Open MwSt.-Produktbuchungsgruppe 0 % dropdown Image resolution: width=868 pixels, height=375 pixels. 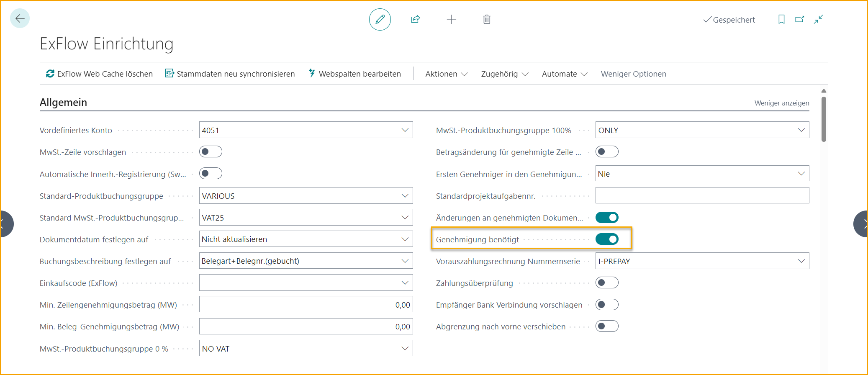point(405,348)
